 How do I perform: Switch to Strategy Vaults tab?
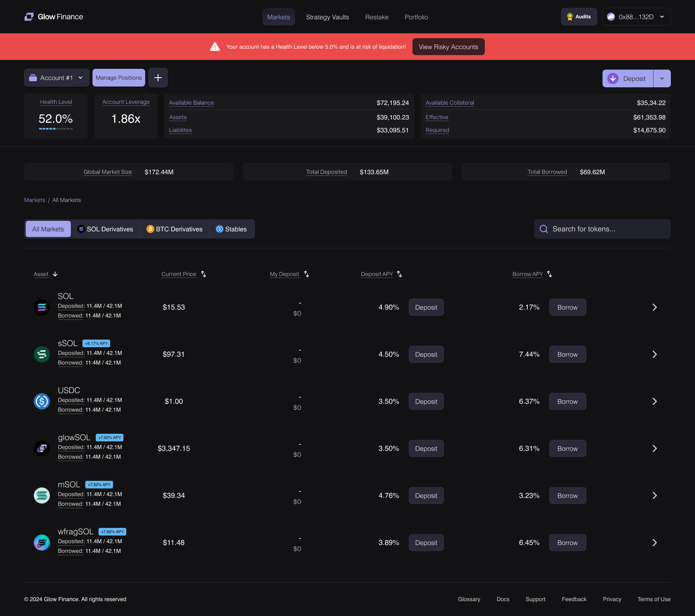pos(327,17)
